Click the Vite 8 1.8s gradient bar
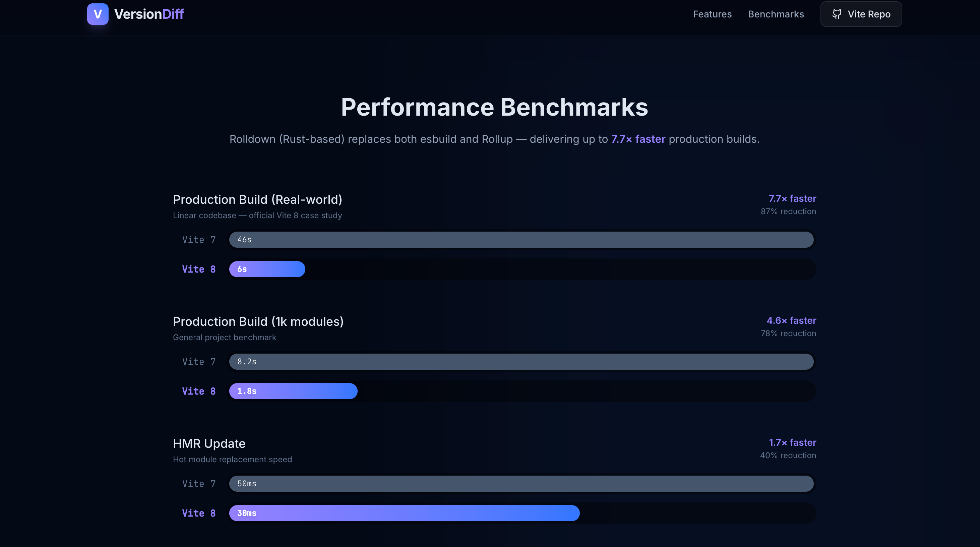 293,391
